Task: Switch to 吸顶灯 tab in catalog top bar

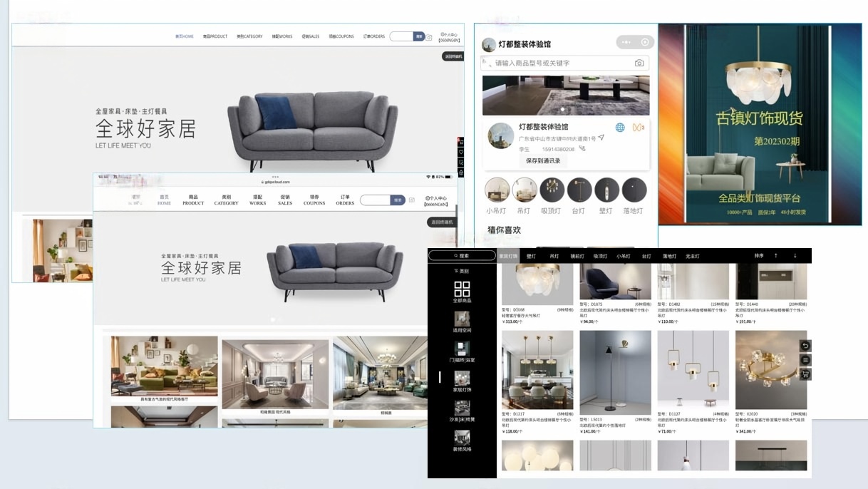Action: 600,256
